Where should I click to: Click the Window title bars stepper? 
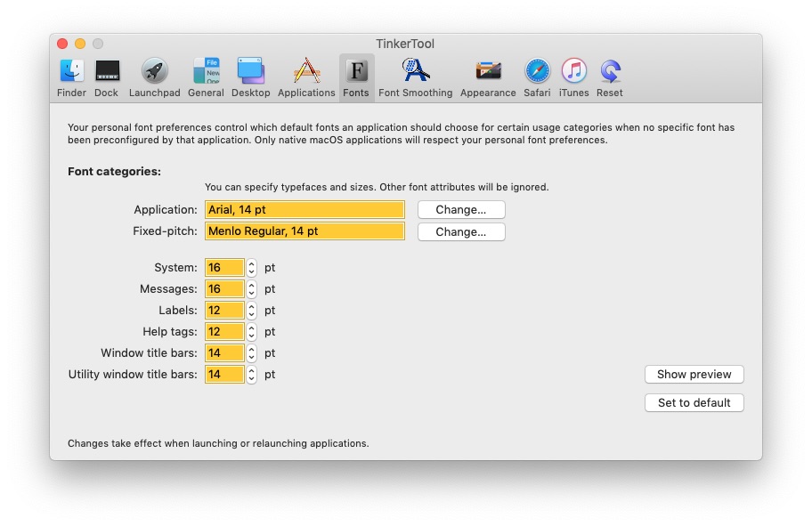click(x=252, y=353)
